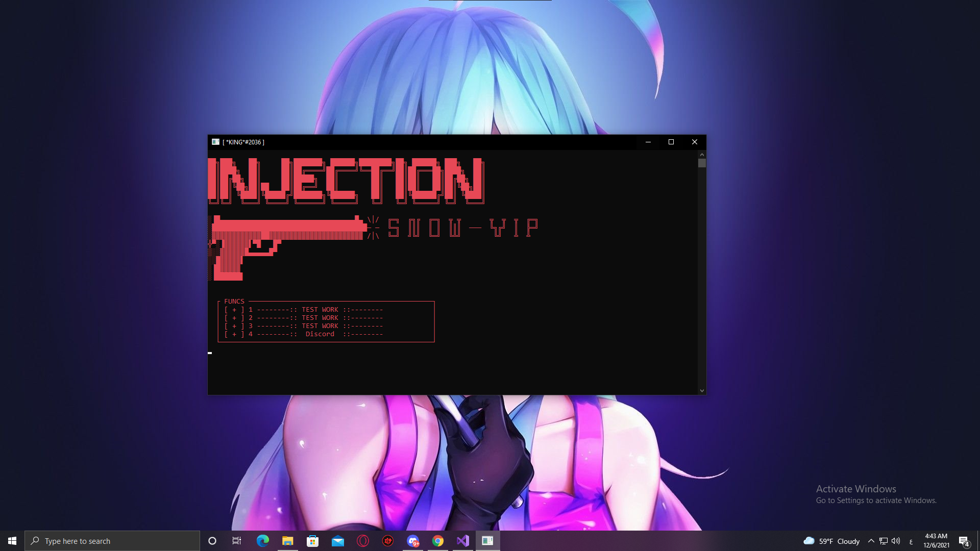Open Discord from the taskbar
Screen dimensions: 980x551
413,541
